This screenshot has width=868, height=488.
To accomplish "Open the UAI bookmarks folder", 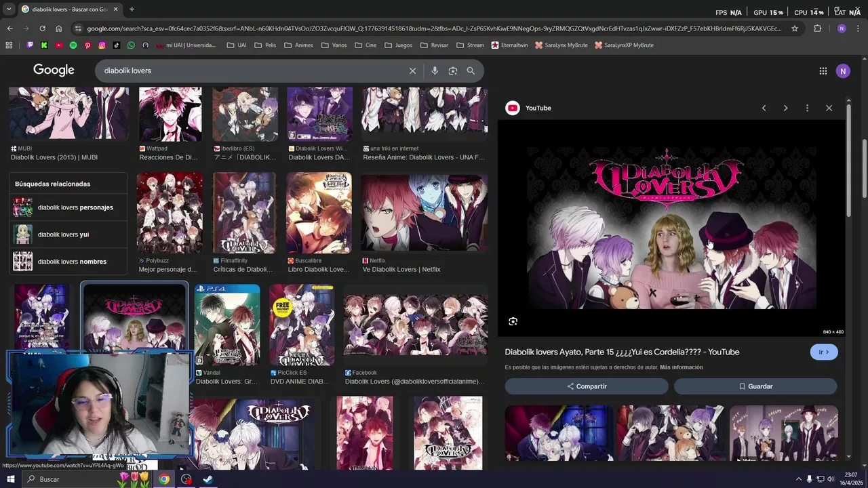I will point(237,45).
